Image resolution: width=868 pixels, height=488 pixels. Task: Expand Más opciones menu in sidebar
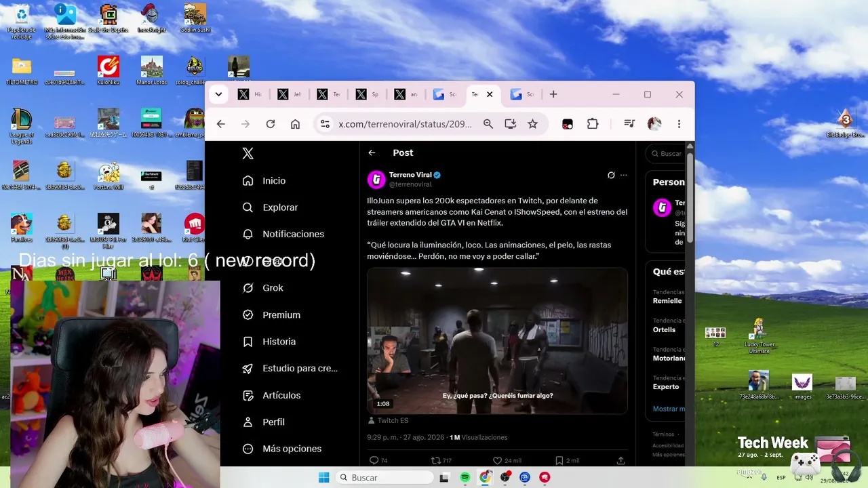point(282,449)
